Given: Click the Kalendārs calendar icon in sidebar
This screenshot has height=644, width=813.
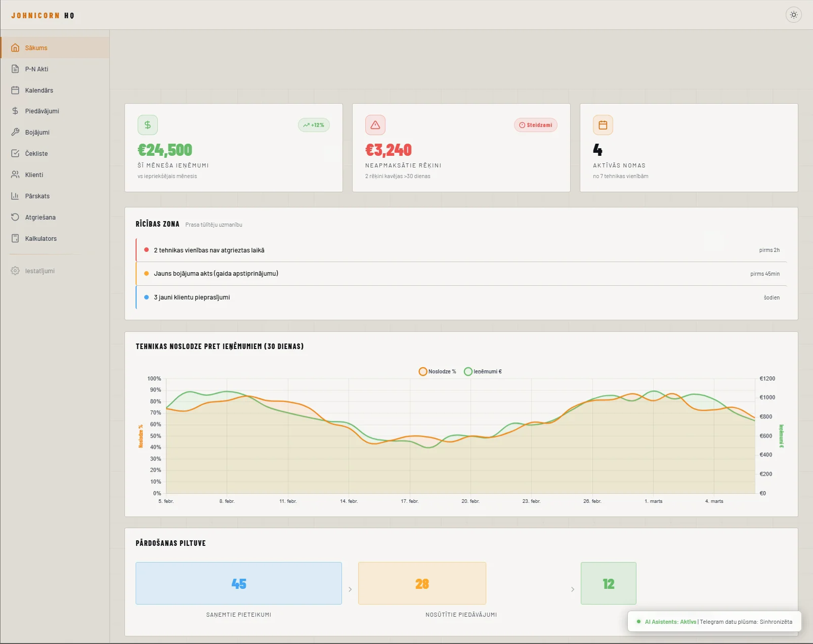Looking at the screenshot, I should coord(15,90).
